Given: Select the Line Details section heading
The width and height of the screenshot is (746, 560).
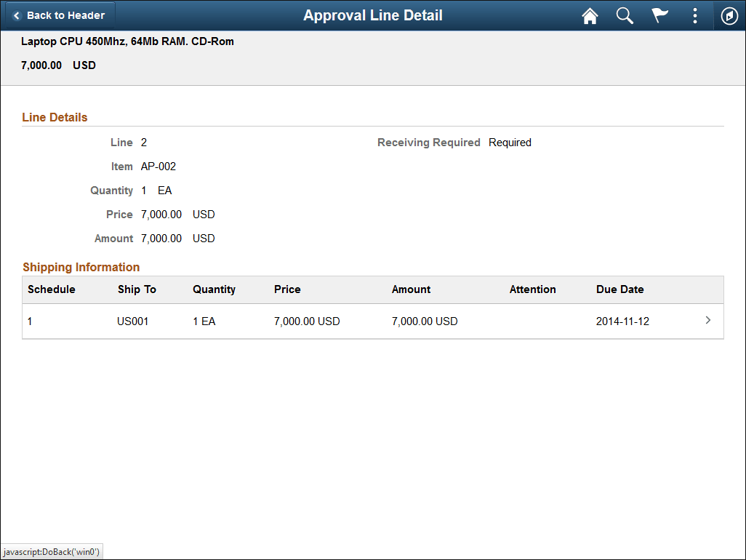Looking at the screenshot, I should [55, 117].
